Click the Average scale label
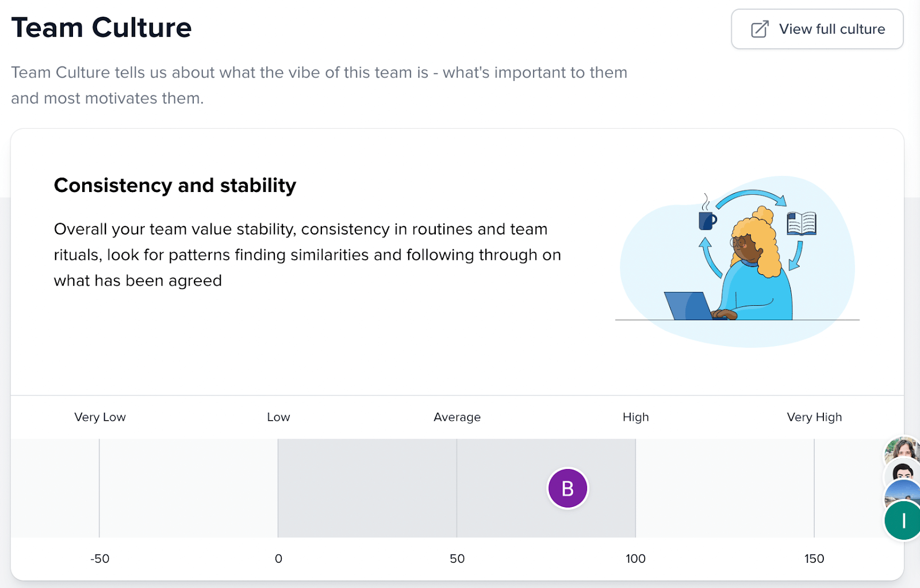920x588 pixels. click(x=457, y=417)
